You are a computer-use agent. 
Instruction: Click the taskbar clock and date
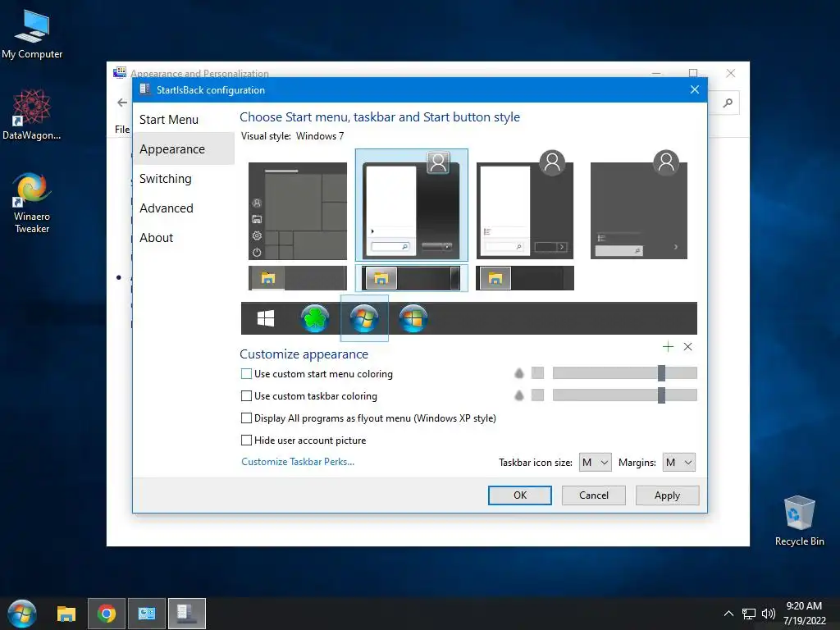click(804, 614)
